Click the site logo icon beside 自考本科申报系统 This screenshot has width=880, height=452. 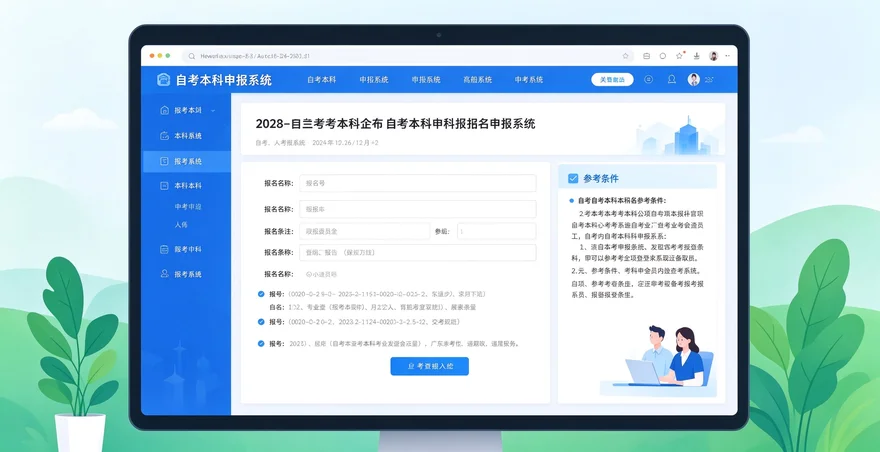[163, 80]
